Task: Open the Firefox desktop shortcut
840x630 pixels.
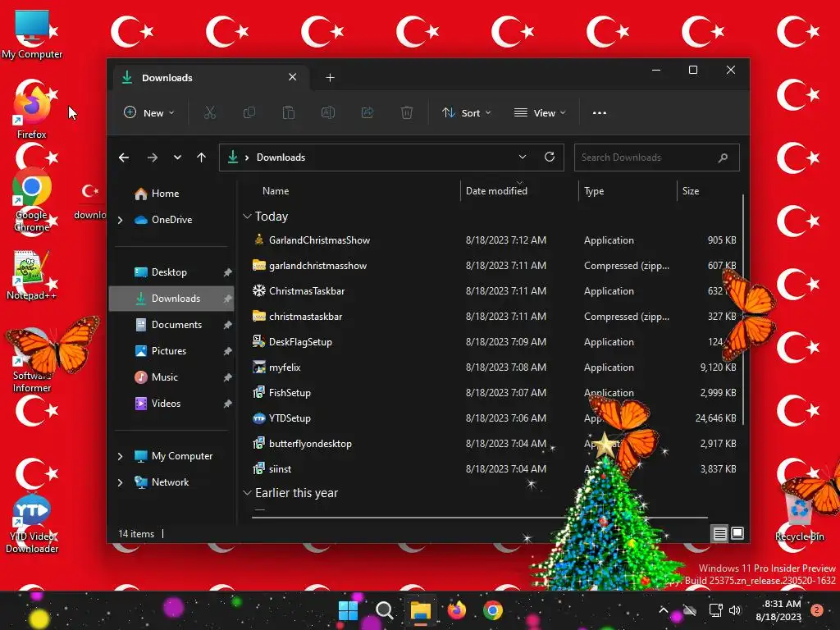Action: pos(32,111)
